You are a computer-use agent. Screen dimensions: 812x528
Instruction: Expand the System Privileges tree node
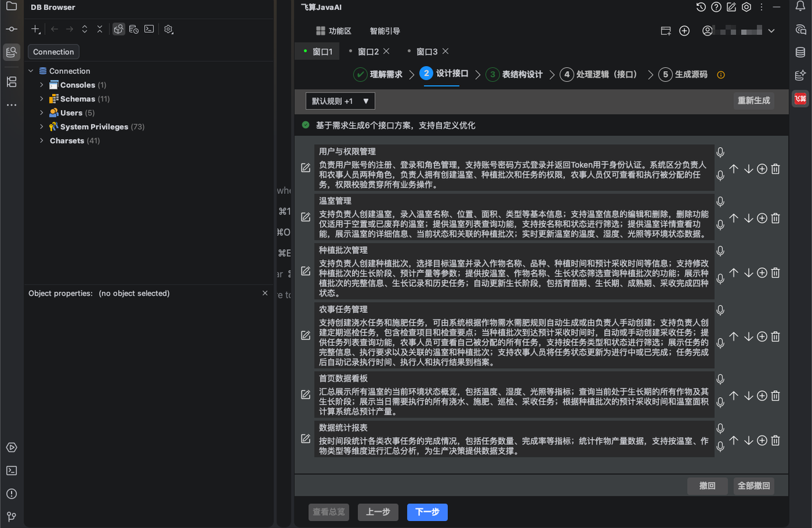coord(42,127)
